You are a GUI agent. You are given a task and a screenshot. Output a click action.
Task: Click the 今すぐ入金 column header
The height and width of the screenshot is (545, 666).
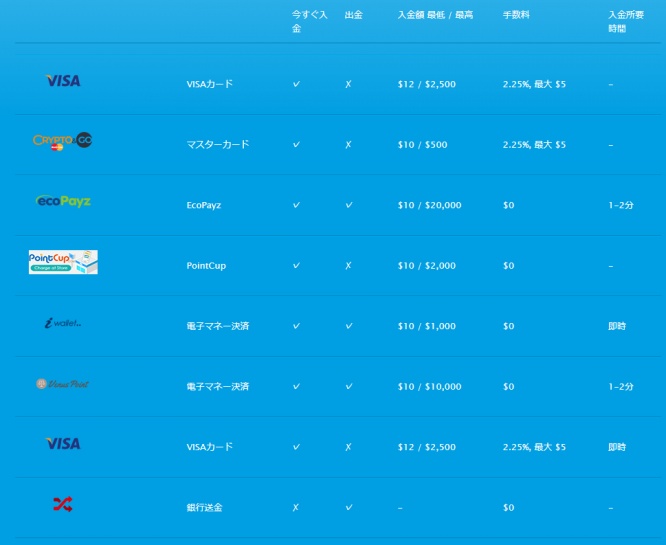309,21
